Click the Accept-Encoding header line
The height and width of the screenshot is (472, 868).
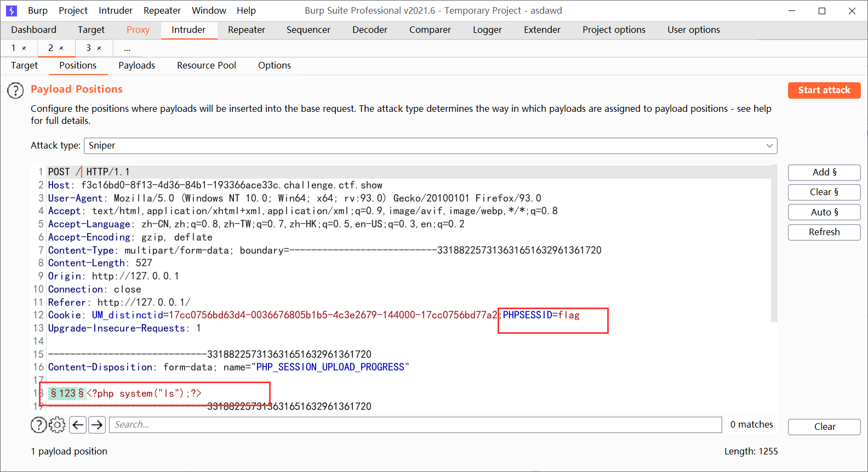click(x=130, y=237)
